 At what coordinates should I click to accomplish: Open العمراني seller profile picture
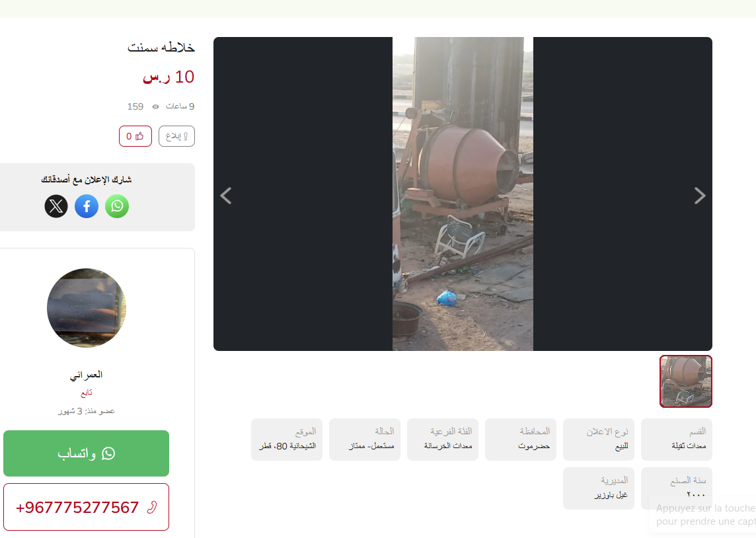(87, 307)
